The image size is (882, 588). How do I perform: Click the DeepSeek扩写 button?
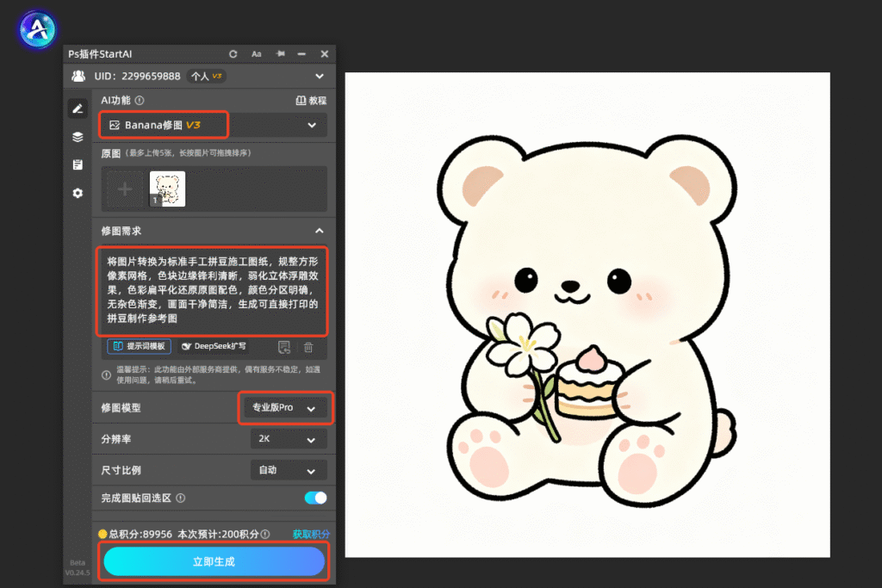pyautogui.click(x=214, y=346)
